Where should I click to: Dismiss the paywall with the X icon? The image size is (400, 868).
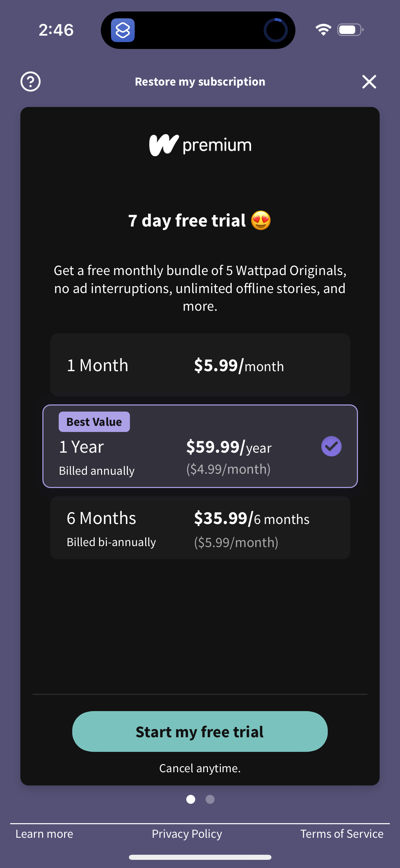pos(369,82)
